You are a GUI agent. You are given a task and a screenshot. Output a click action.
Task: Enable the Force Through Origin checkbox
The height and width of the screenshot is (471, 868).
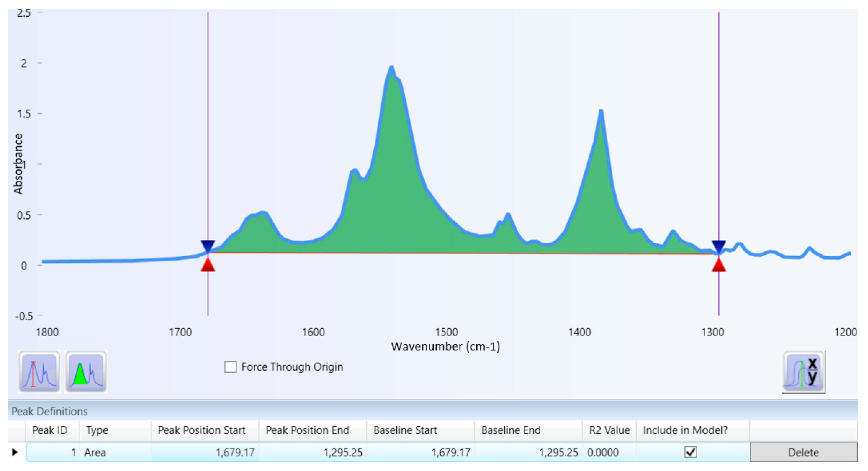click(231, 367)
